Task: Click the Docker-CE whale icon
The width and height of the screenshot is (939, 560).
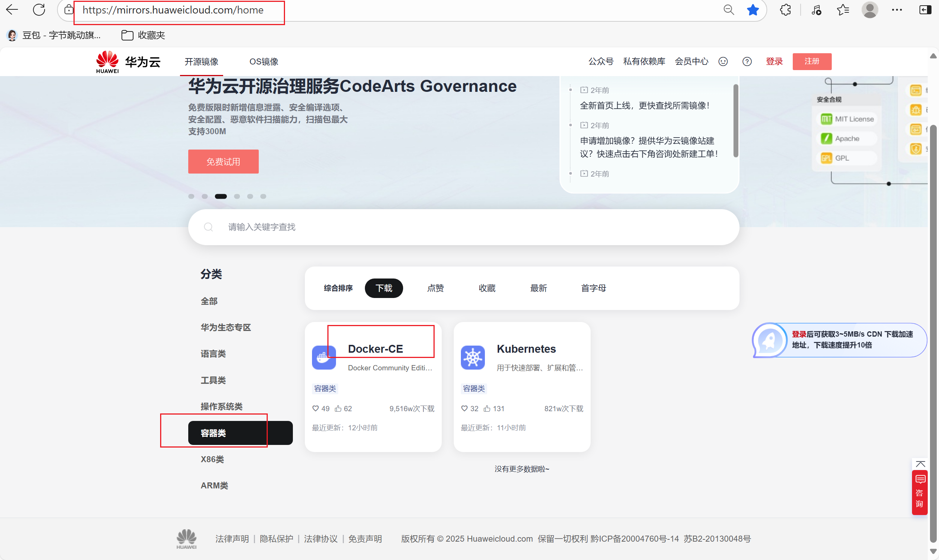Action: coord(324,357)
